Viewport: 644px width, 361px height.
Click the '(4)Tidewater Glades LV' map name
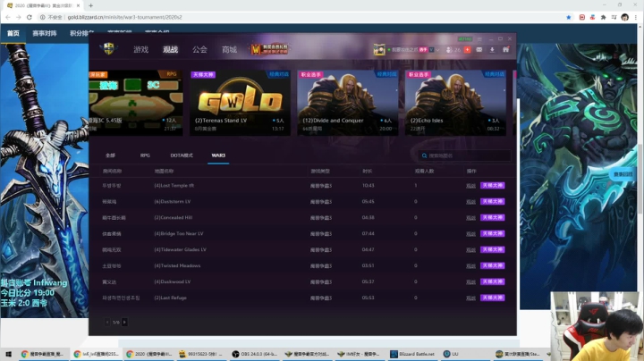coord(181,249)
